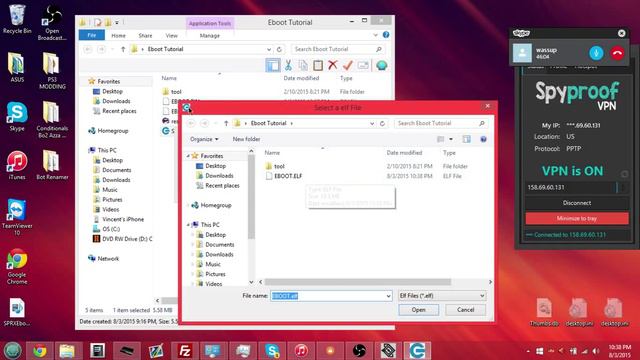Click Chrome icon in the taskbar
Screen dimensions: 640x360
coord(40,351)
